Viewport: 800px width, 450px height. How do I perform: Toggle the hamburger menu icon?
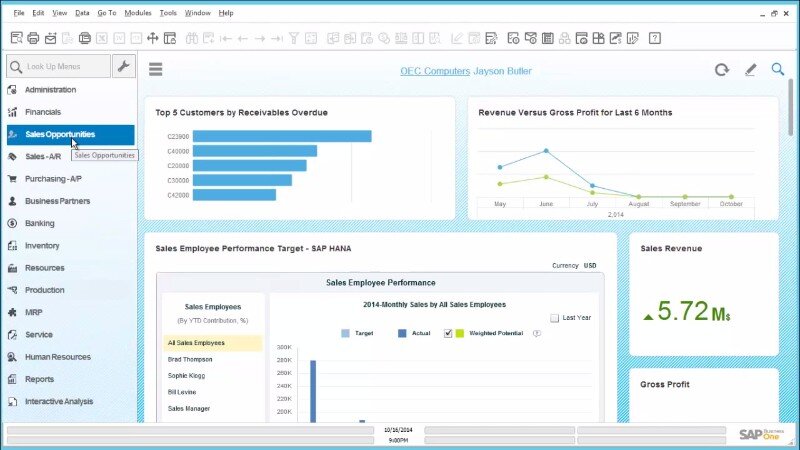coord(155,70)
